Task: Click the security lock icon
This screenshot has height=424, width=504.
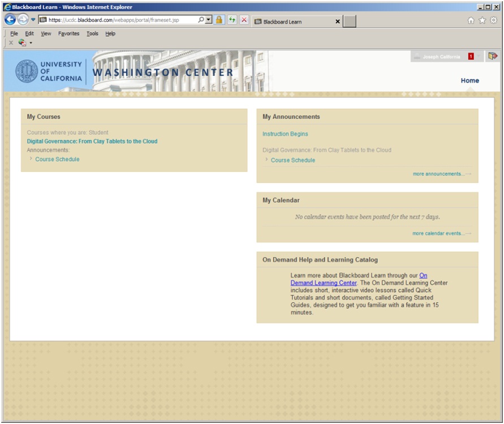Action: click(x=219, y=20)
